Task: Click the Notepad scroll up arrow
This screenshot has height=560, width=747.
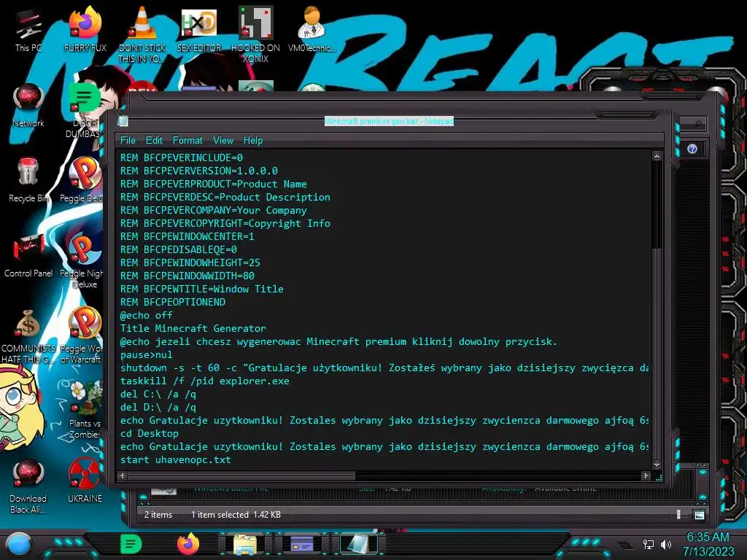Action: tap(657, 156)
